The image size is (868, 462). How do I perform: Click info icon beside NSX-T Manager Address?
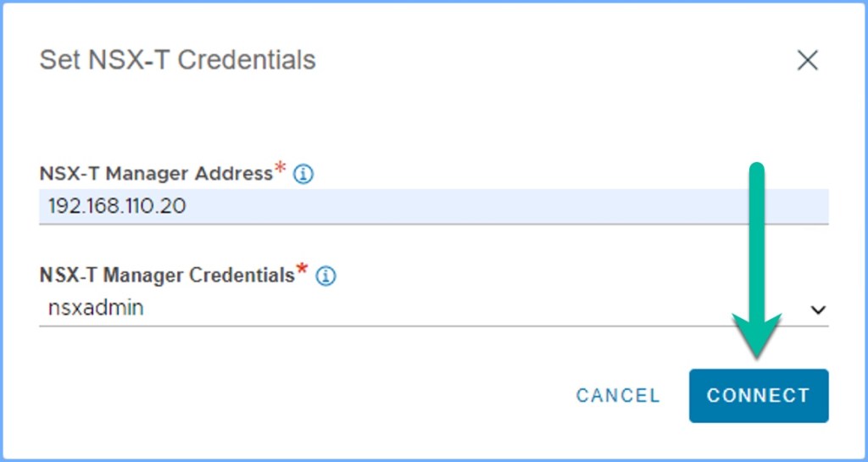[303, 175]
